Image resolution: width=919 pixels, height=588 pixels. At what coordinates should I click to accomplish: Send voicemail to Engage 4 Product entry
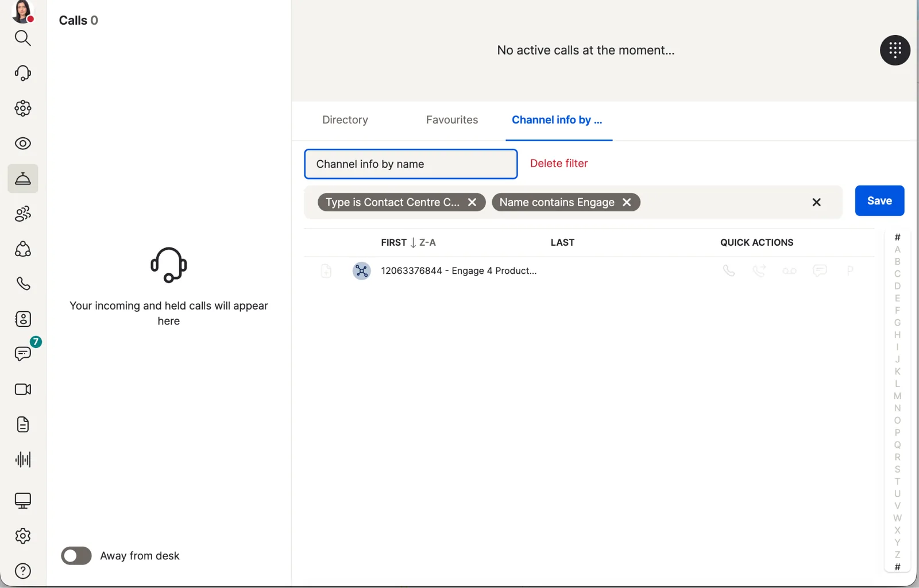coord(789,270)
